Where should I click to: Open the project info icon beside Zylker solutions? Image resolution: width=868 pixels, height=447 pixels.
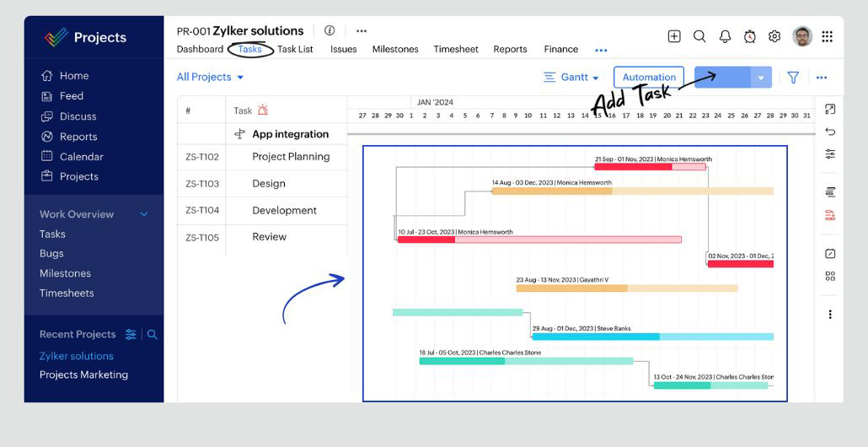(x=330, y=30)
